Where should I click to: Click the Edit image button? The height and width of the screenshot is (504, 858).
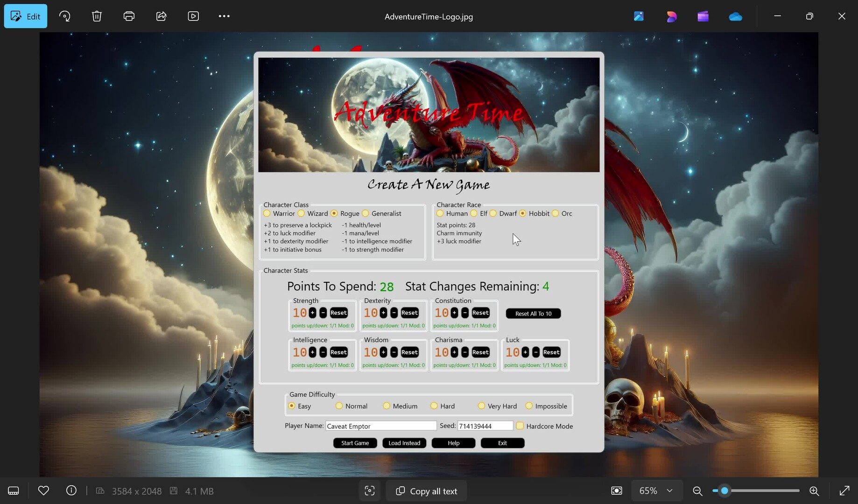26,16
